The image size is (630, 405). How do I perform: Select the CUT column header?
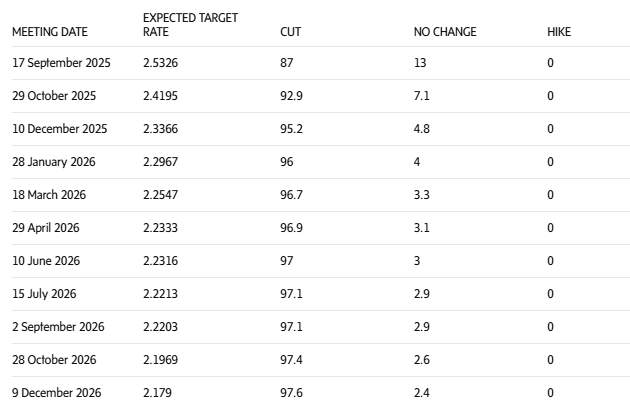(290, 32)
